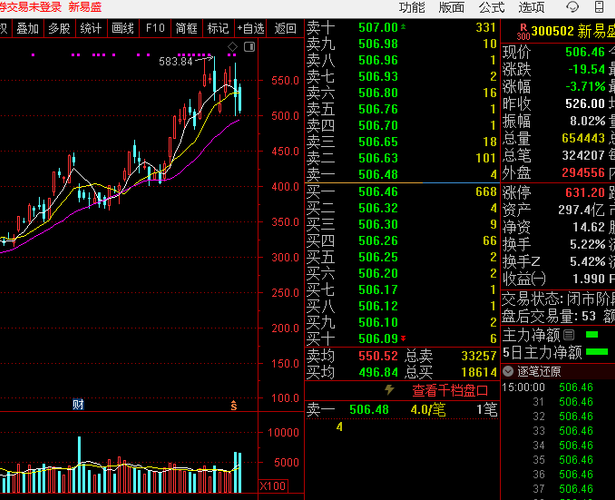Toggle the 简框 simple frame button
The height and width of the screenshot is (500, 615).
point(186,28)
